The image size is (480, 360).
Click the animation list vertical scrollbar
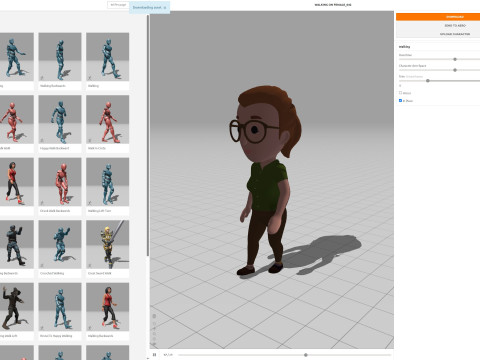pyautogui.click(x=148, y=135)
